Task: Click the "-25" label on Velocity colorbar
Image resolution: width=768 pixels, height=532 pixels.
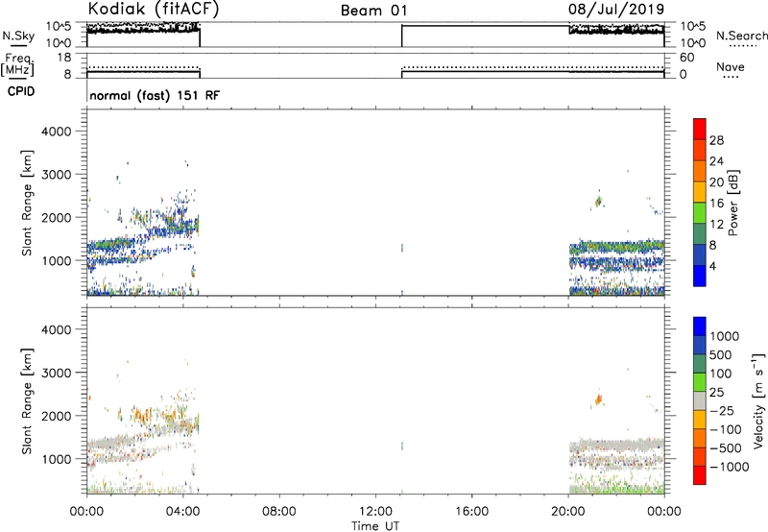Action: tap(722, 411)
